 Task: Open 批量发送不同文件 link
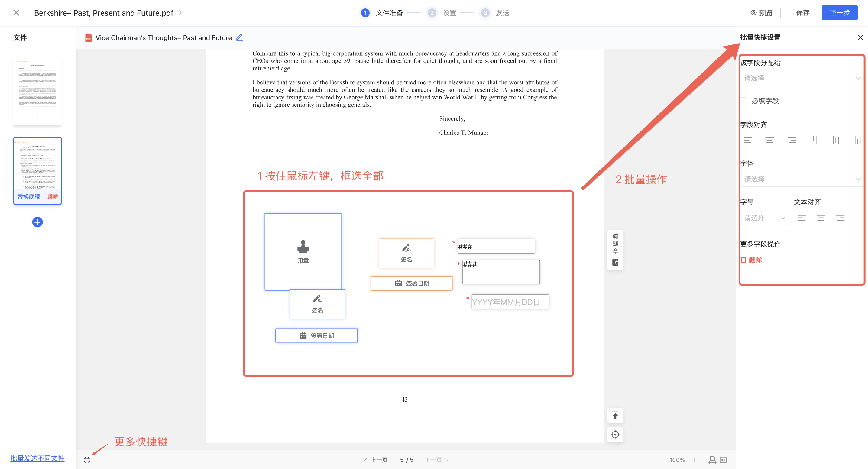[37, 458]
